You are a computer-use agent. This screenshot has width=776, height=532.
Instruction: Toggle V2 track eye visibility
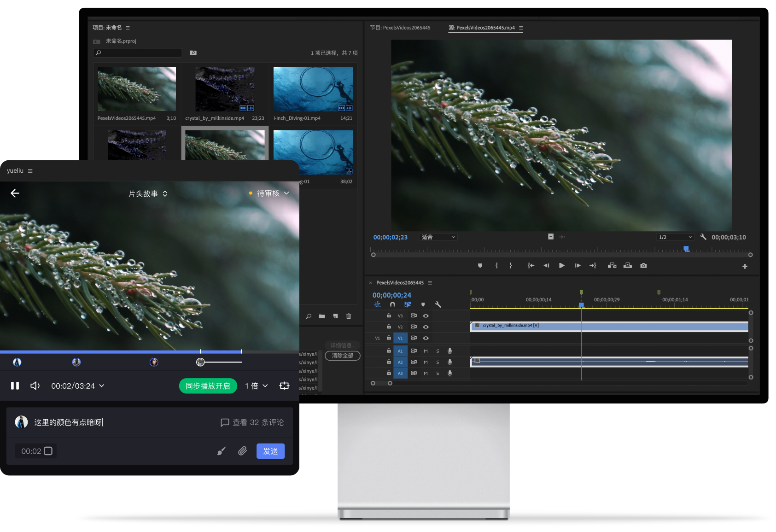point(426,327)
